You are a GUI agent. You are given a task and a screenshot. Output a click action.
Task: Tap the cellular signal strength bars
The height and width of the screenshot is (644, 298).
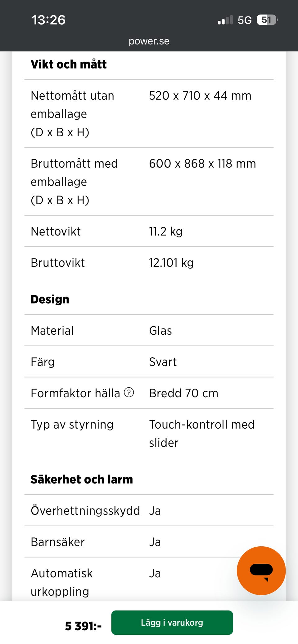coord(225,20)
